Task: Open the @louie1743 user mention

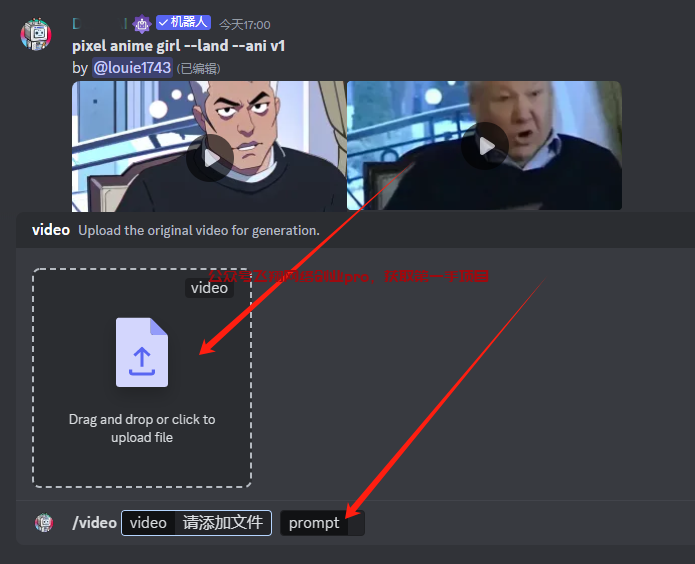Action: (x=132, y=68)
